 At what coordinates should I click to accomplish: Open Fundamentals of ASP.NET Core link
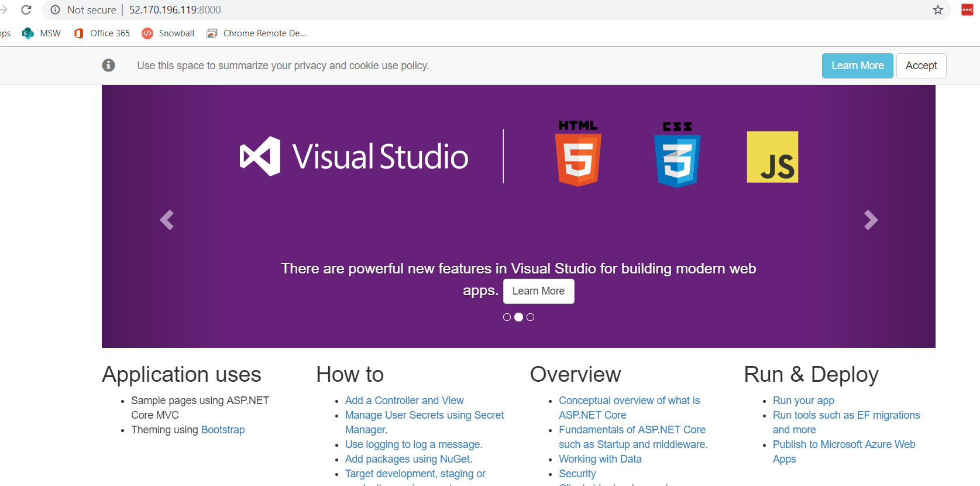[633, 437]
